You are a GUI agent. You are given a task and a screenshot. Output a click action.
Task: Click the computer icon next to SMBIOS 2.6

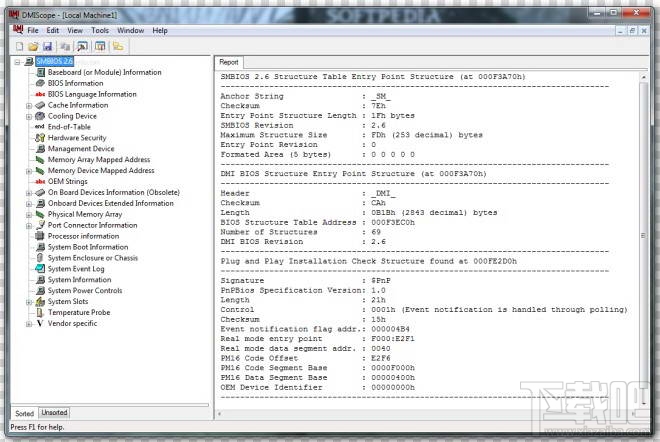(29, 61)
